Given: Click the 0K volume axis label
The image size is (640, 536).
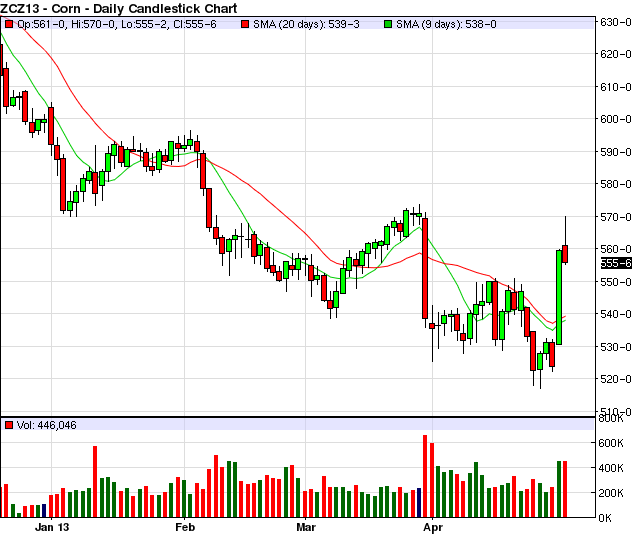Looking at the screenshot, I should [605, 518].
